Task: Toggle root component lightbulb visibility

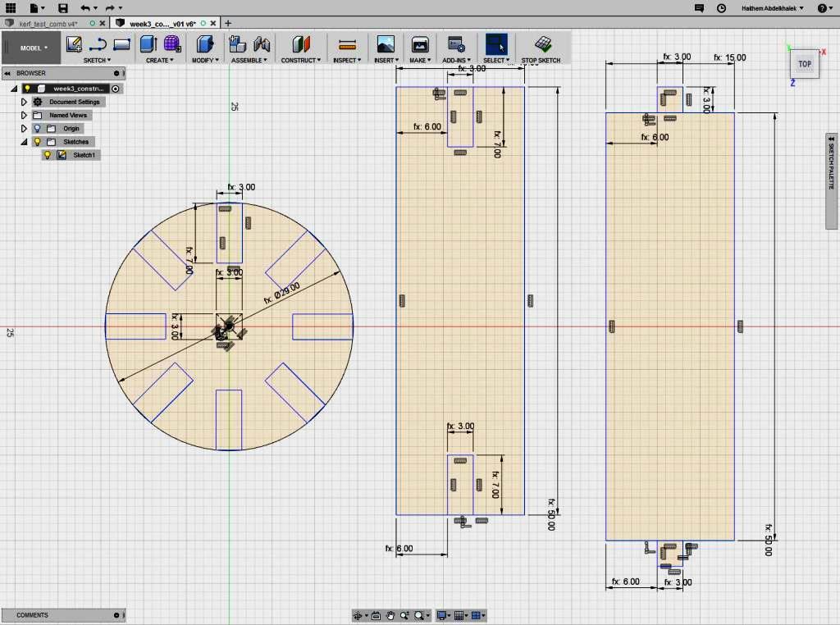Action: point(27,89)
